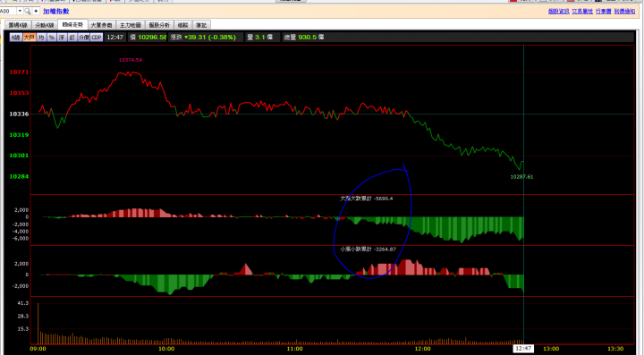Click the 加權指數 title link
The height and width of the screenshot is (355, 644).
coord(55,12)
